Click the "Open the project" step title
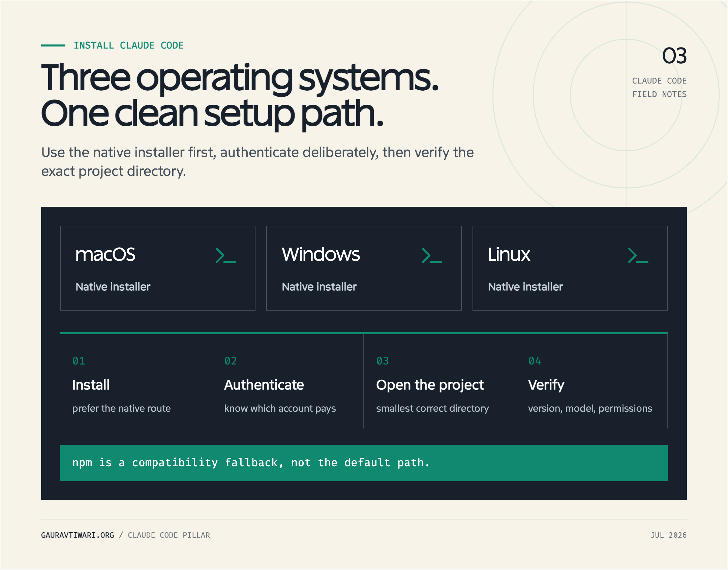Viewport: 728px width, 570px height. tap(430, 385)
